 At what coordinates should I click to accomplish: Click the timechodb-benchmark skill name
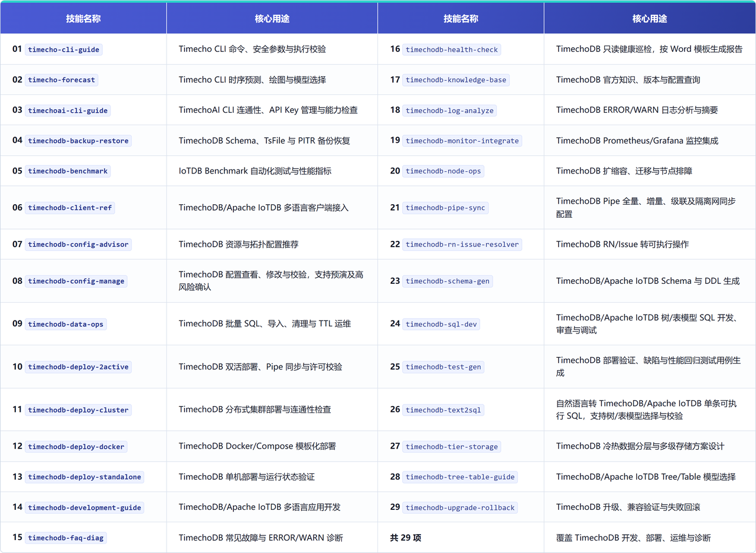pos(68,171)
